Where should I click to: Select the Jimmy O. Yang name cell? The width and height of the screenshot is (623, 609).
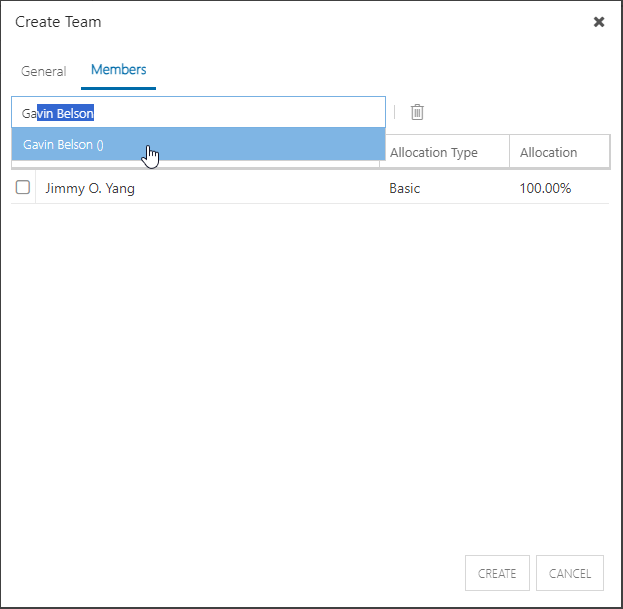pos(90,188)
